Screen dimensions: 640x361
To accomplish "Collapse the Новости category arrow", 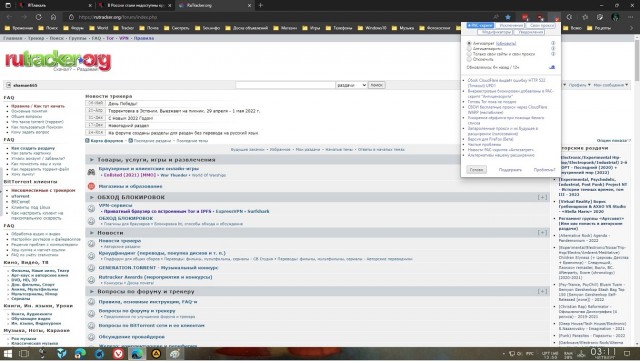I will pos(91,233).
